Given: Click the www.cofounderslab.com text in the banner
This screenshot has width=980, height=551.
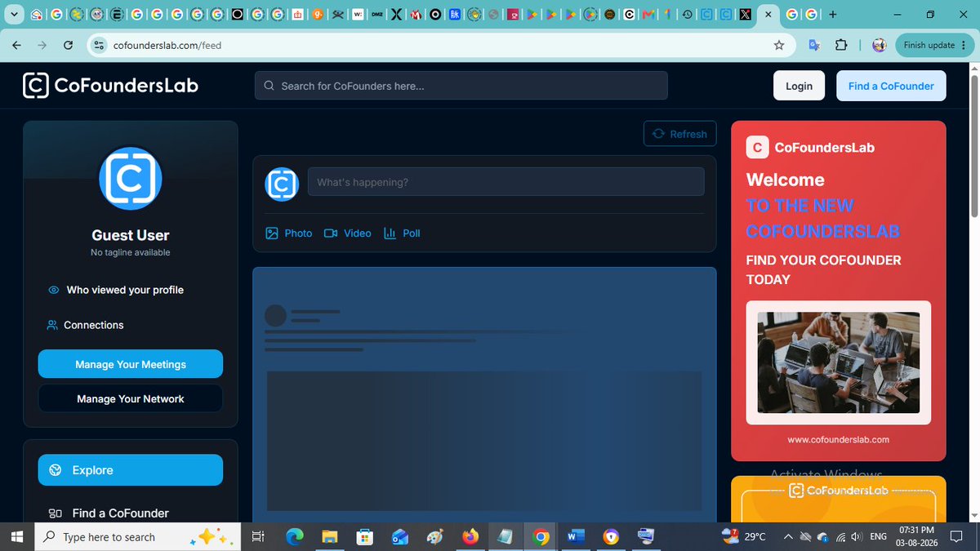Looking at the screenshot, I should point(839,439).
